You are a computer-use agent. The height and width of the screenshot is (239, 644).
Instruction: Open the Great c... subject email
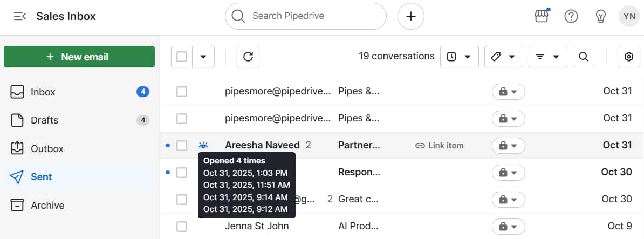(x=359, y=199)
